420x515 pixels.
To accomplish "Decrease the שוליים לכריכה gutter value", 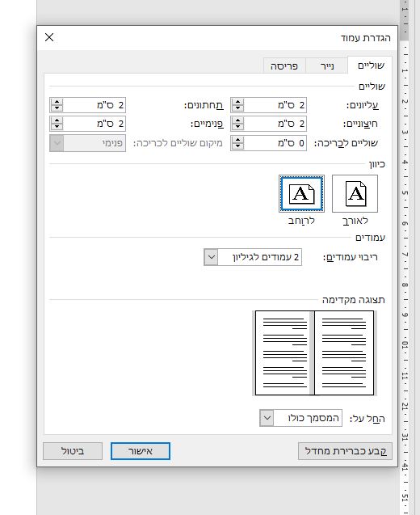I will pos(237,146).
